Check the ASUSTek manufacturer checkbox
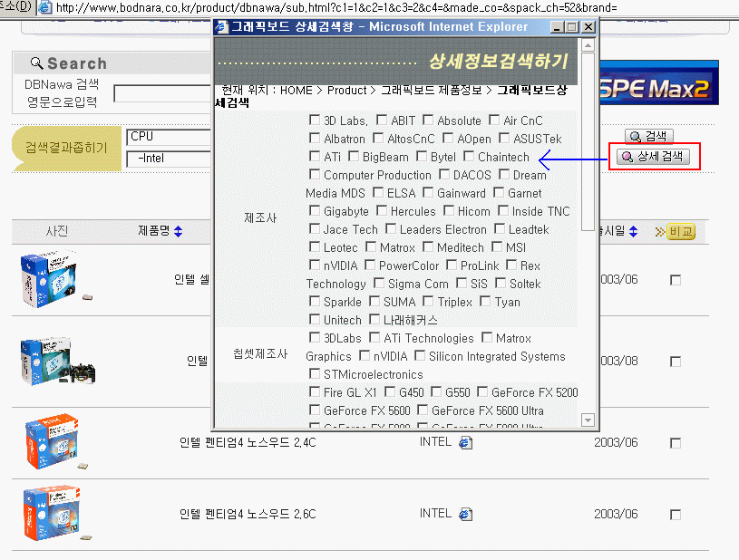This screenshot has height=560, width=739. (504, 138)
